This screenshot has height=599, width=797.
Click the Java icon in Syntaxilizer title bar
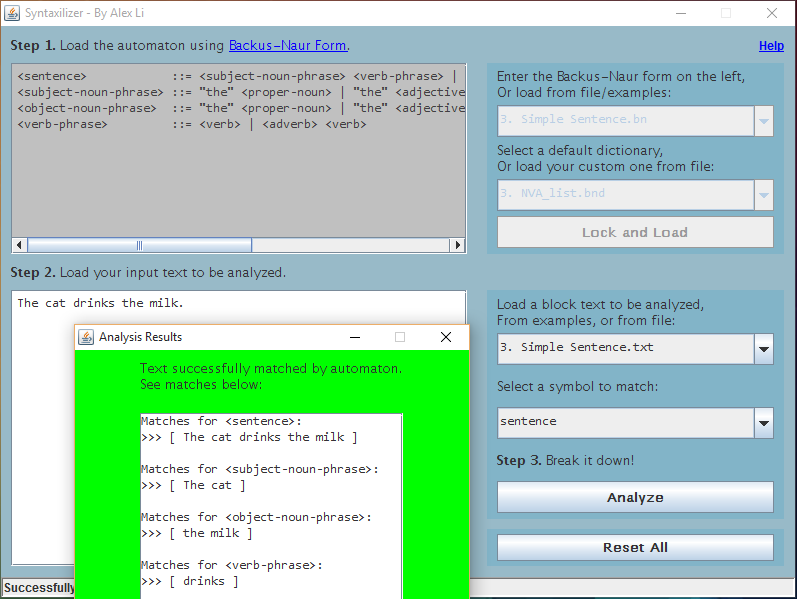(x=12, y=13)
